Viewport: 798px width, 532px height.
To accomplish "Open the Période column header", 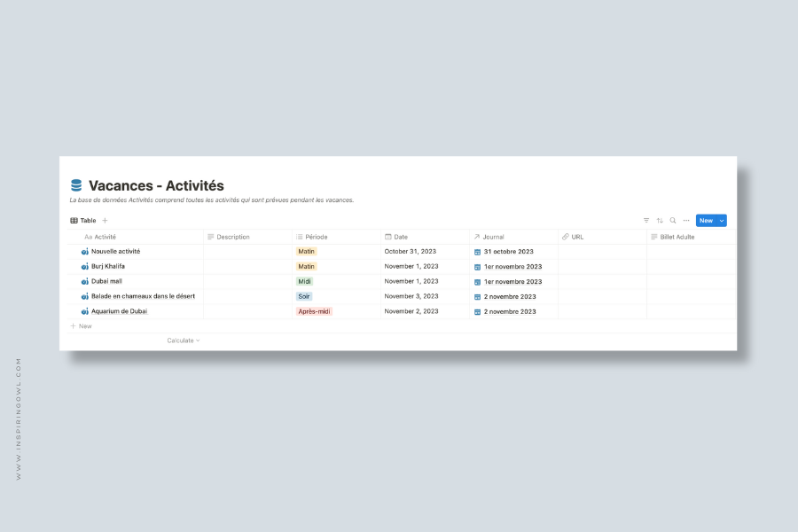I will (x=336, y=237).
